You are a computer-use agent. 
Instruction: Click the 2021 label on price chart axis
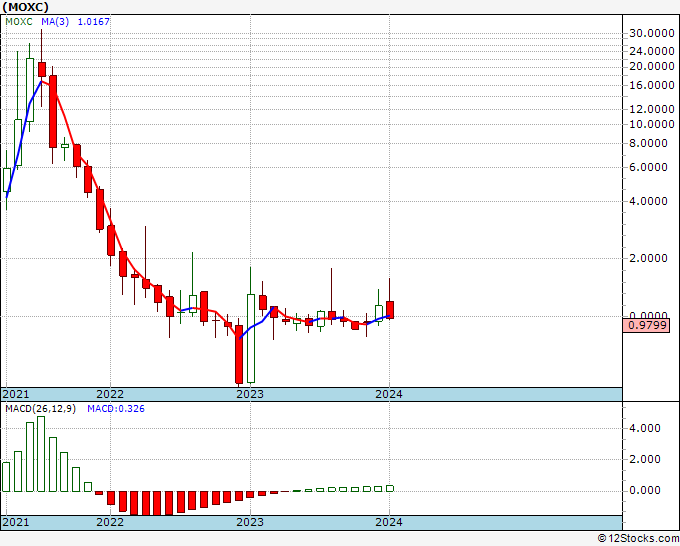[16, 394]
